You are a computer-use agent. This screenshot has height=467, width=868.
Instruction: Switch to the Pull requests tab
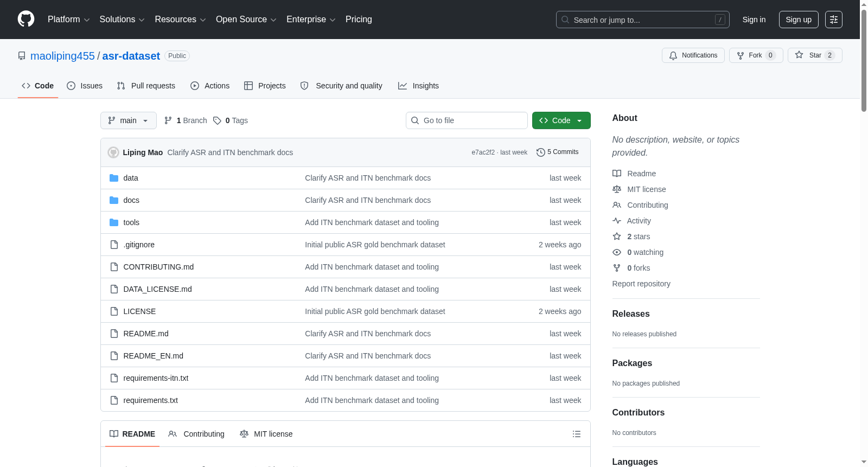point(146,86)
